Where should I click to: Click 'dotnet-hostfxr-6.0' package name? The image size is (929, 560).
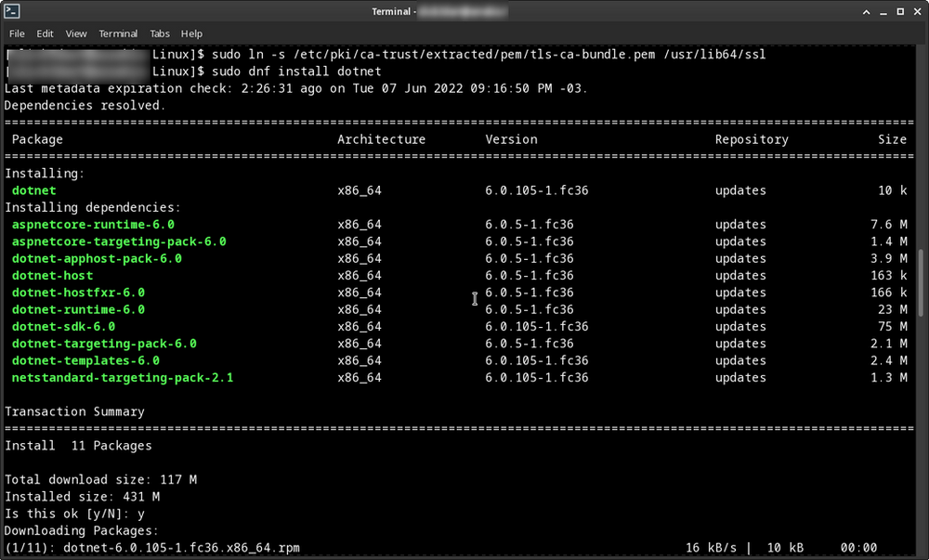78,293
